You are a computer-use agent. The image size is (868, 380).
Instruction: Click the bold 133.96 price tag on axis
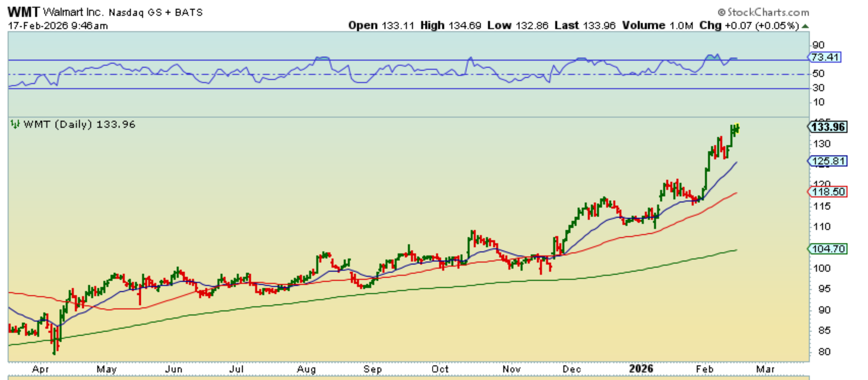click(x=828, y=127)
